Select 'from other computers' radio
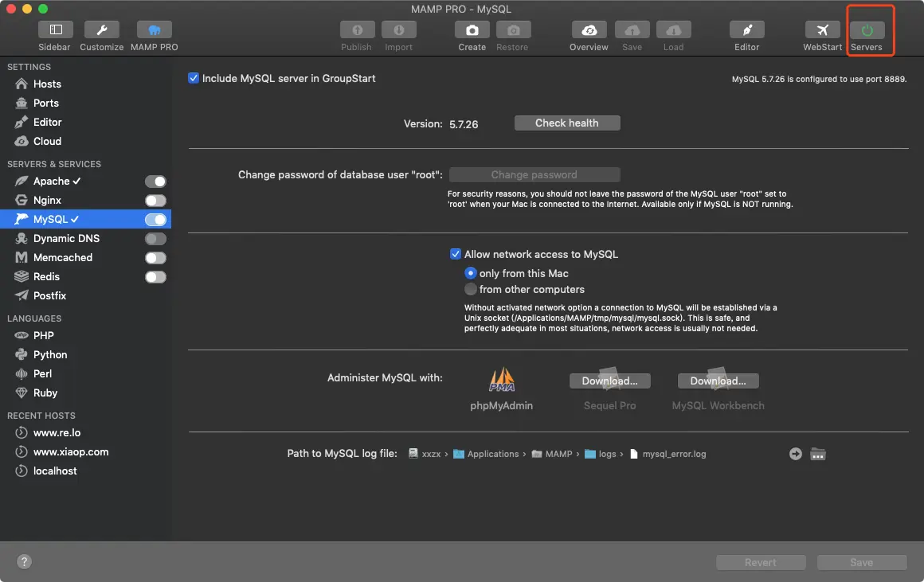 pyautogui.click(x=470, y=289)
